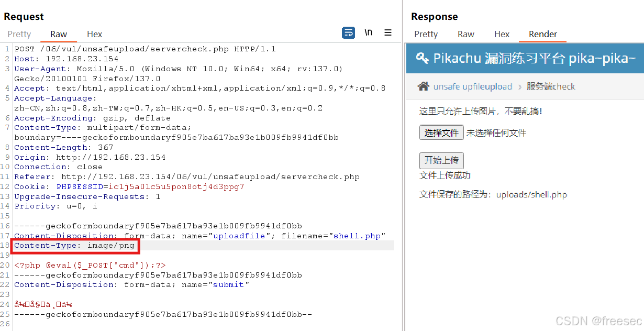Open the Request hamburger options menu
Screen dimensions: 644x331
[388, 32]
